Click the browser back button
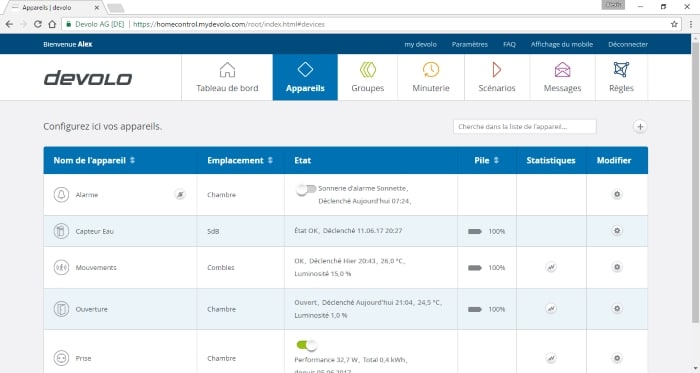700x373 pixels. [10, 24]
